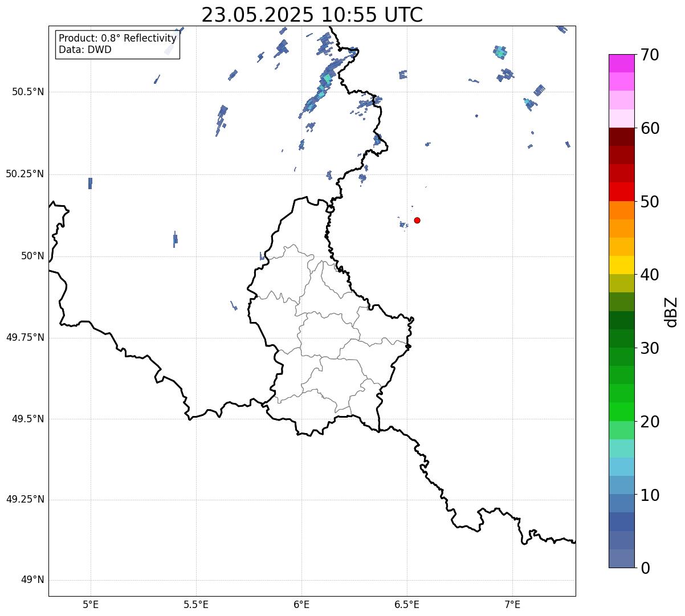Click the Product: 0.8° Reflectivity text
The image size is (685, 616).
tap(117, 38)
